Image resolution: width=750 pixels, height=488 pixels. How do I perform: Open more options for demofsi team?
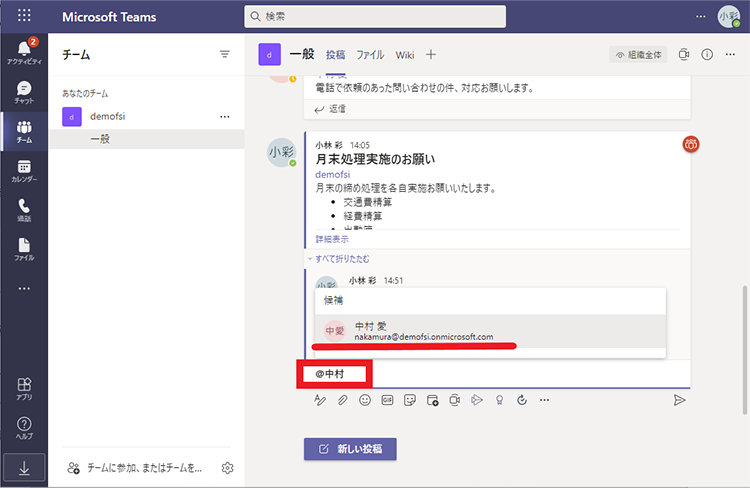[x=224, y=117]
